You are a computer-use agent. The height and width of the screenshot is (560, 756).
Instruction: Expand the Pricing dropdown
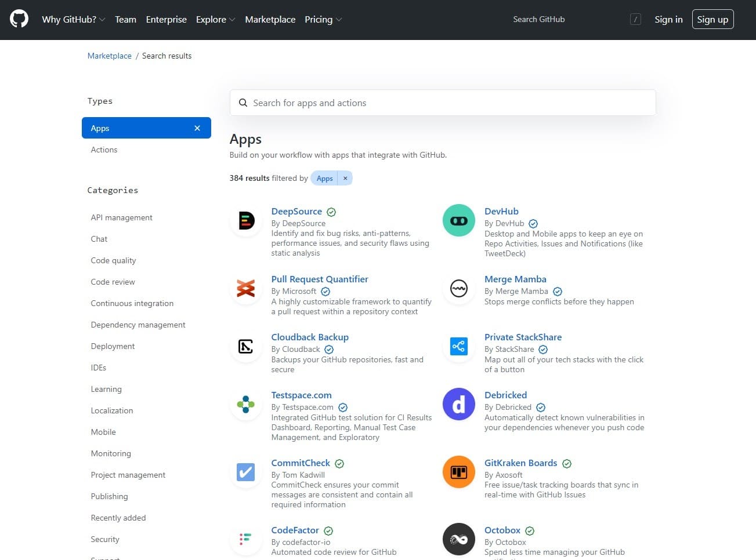tap(323, 19)
